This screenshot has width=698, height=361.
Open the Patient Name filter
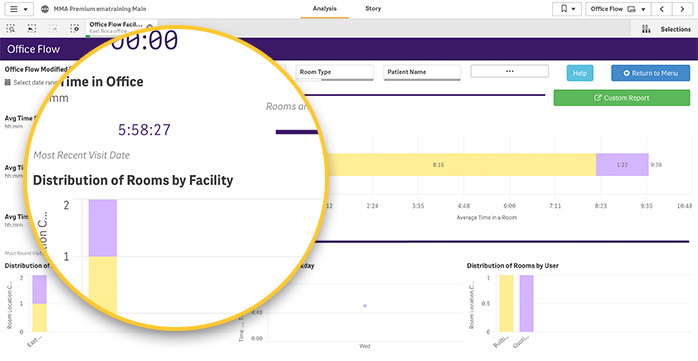click(x=422, y=72)
